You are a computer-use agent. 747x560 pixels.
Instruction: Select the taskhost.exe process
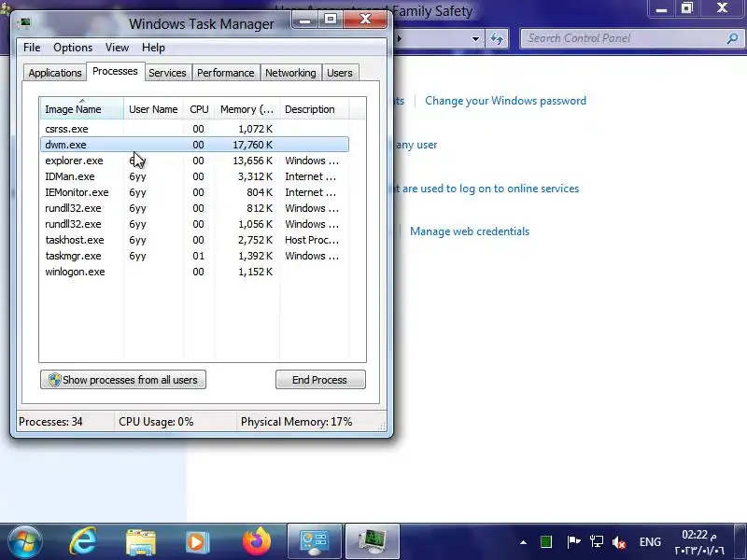point(195,240)
